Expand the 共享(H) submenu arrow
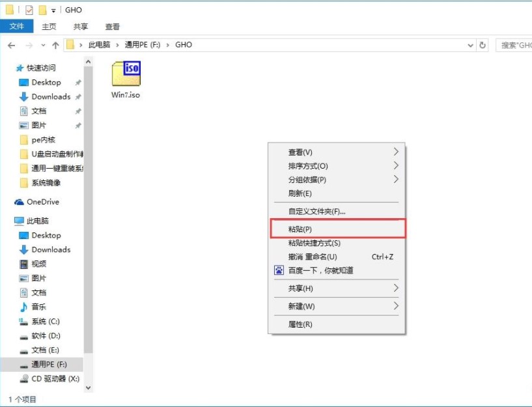 click(396, 288)
